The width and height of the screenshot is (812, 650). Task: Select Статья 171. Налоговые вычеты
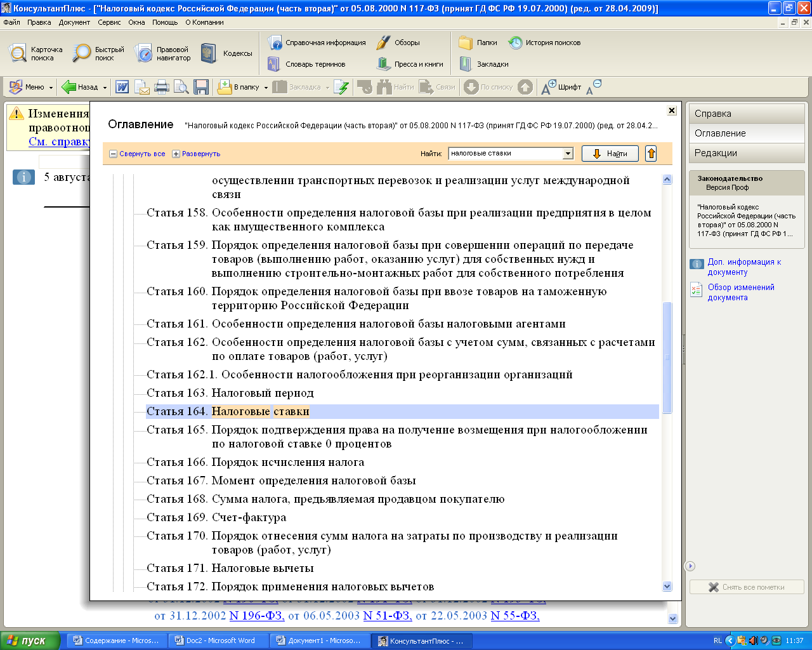(230, 568)
